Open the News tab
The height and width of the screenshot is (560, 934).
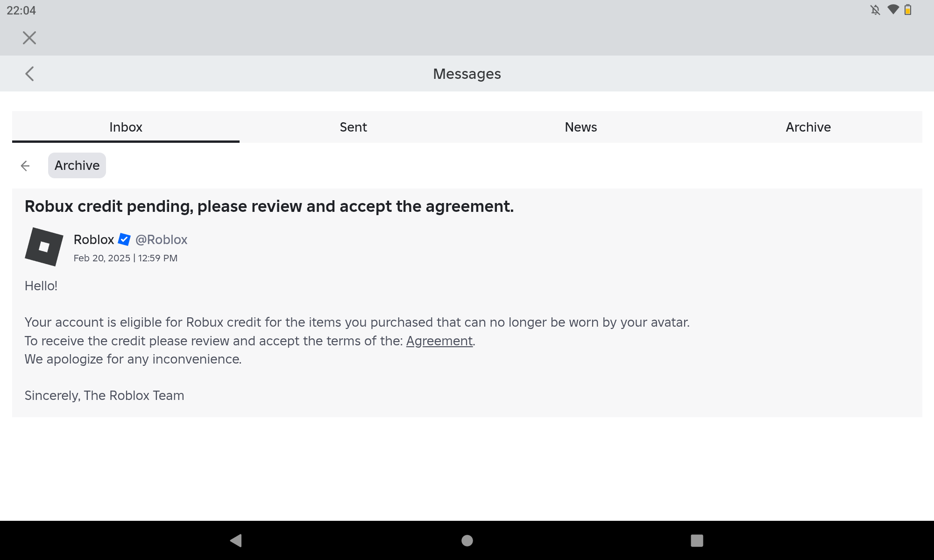click(580, 127)
